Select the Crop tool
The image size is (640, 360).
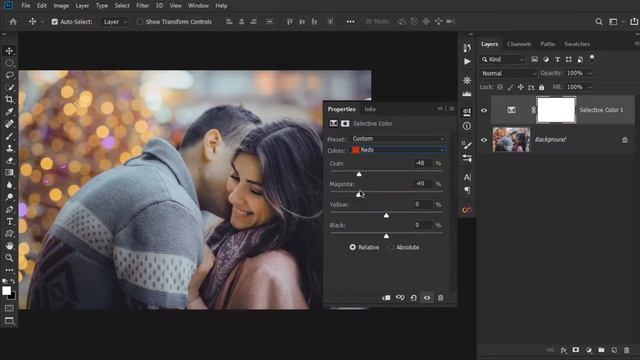pyautogui.click(x=9, y=99)
